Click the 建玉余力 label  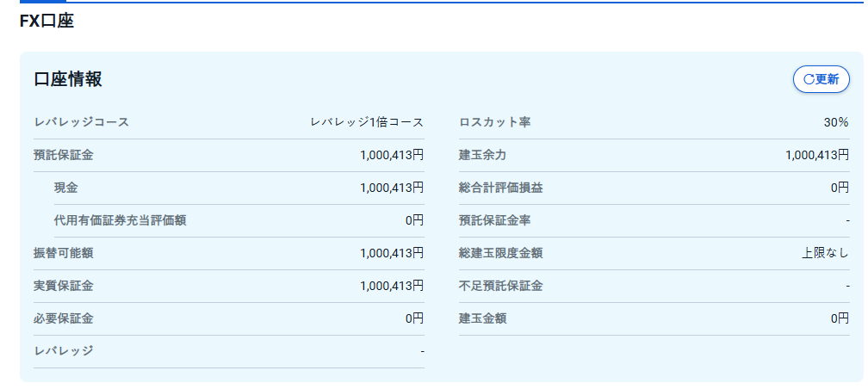pyautogui.click(x=482, y=155)
